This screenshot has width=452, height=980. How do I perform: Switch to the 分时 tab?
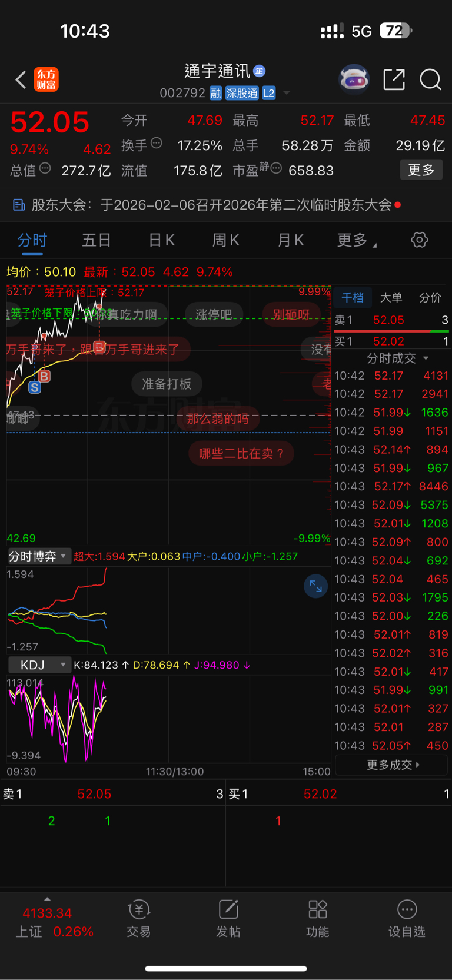[32, 240]
